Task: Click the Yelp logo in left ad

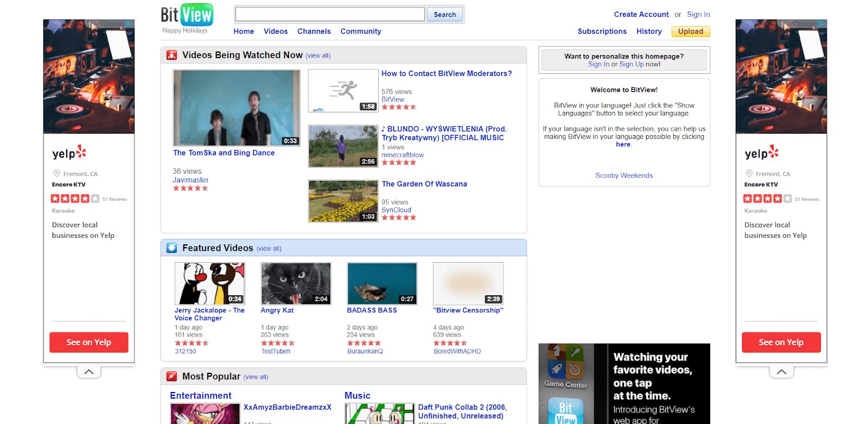Action: click(69, 153)
